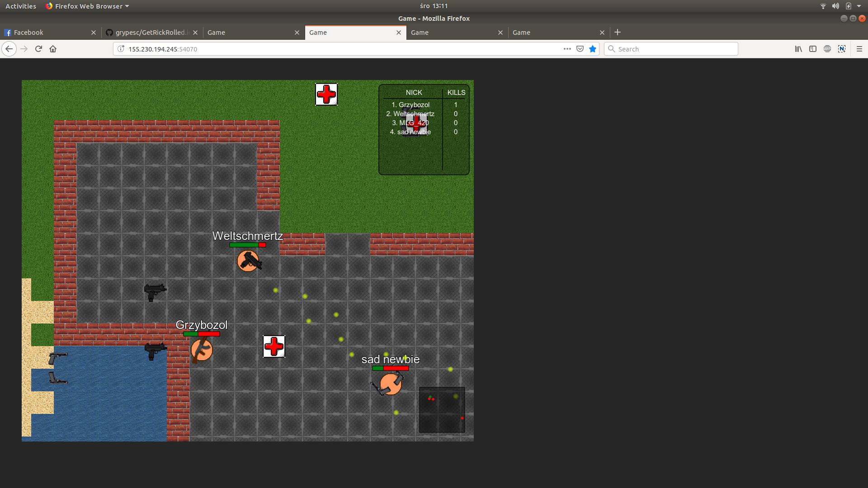This screenshot has height=488, width=868.
Task: Click the bookmark star icon in the address bar
Action: [x=593, y=49]
